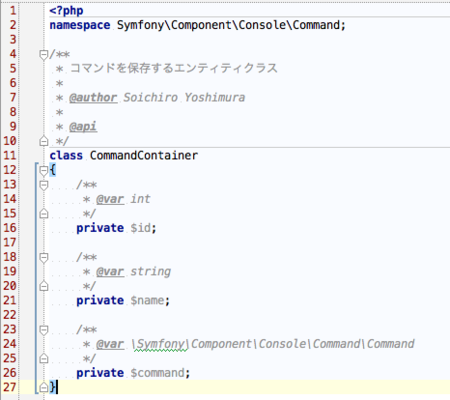
Task: Click author name Soichiro Yoshimura
Action: (x=184, y=98)
